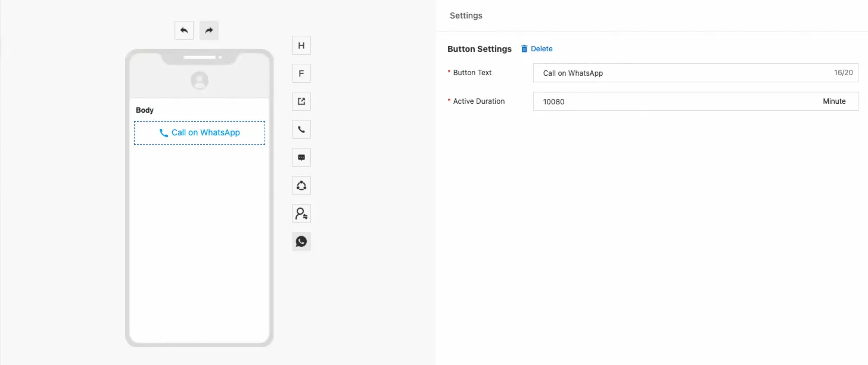The width and height of the screenshot is (868, 365).
Task: Click the Minute unit label
Action: [834, 101]
